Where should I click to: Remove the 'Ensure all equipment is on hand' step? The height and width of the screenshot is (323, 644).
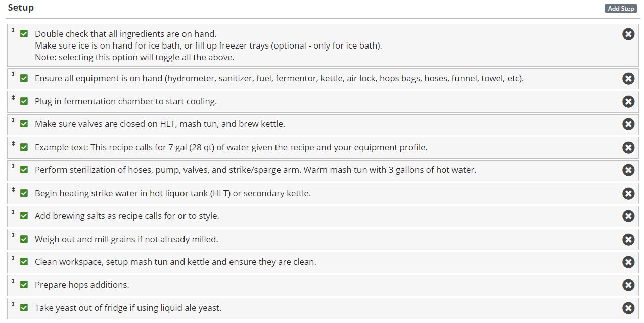point(628,79)
